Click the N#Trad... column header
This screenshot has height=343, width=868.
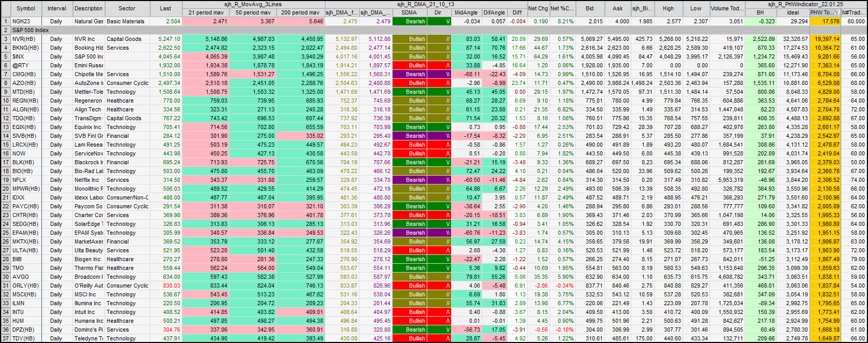tap(853, 12)
